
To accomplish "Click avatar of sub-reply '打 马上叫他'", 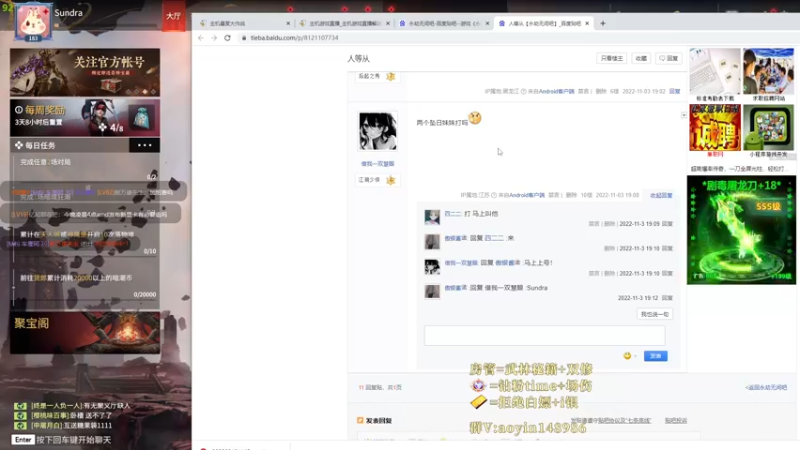I will tap(432, 217).
